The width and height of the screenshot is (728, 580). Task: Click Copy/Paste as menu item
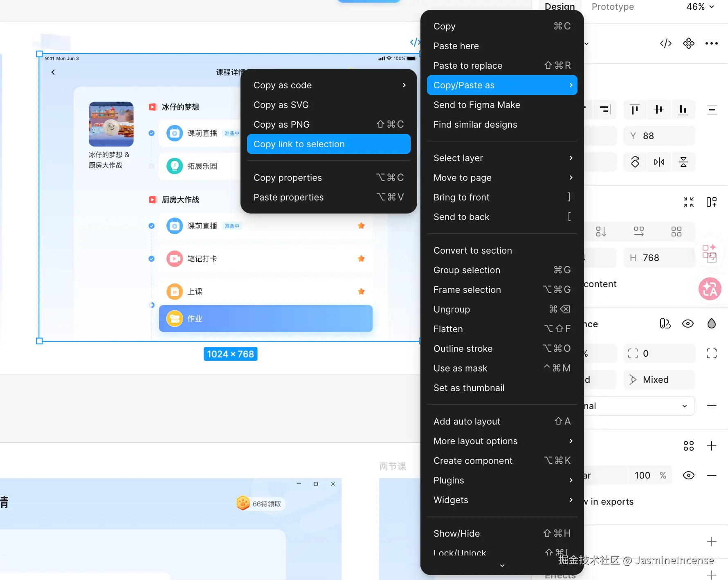[502, 85]
